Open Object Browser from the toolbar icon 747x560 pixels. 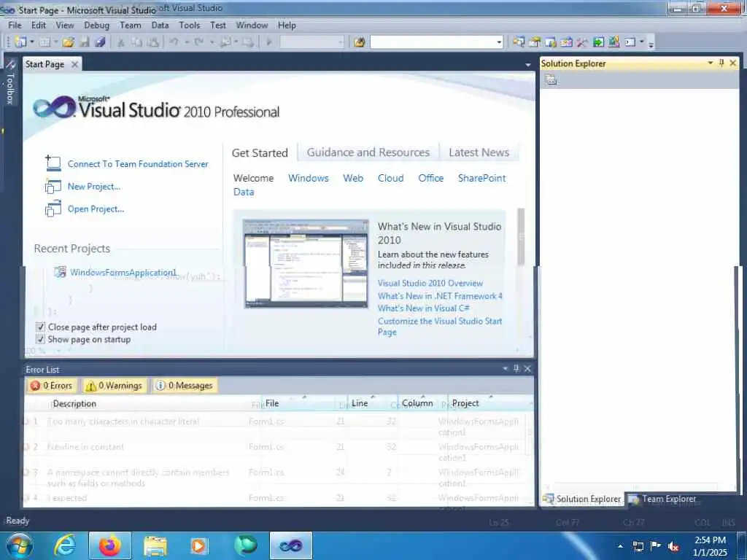(x=566, y=42)
